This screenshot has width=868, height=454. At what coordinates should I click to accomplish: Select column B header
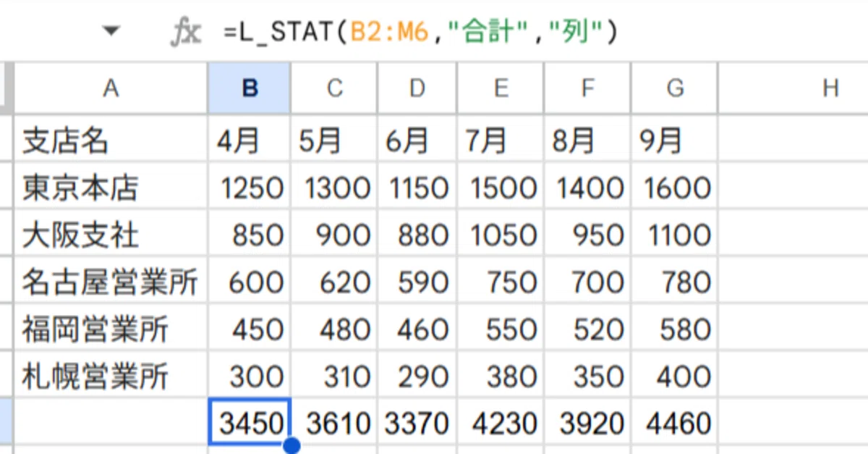[250, 88]
